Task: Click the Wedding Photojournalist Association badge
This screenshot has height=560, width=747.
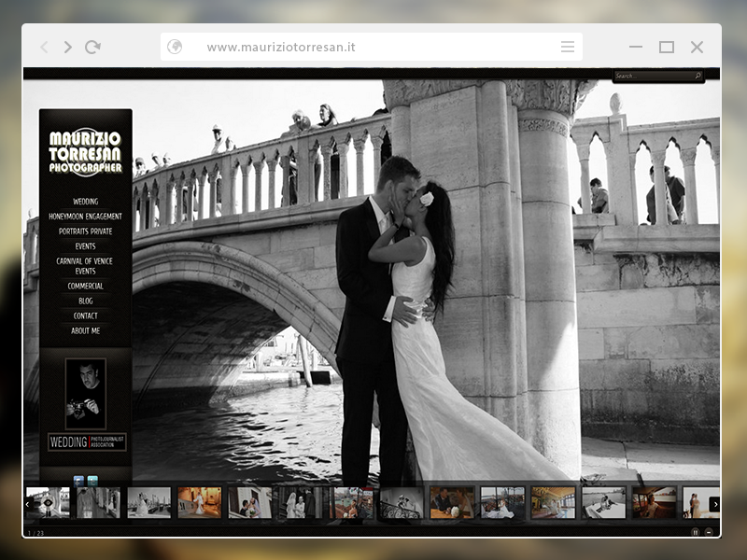Action: pos(87,441)
